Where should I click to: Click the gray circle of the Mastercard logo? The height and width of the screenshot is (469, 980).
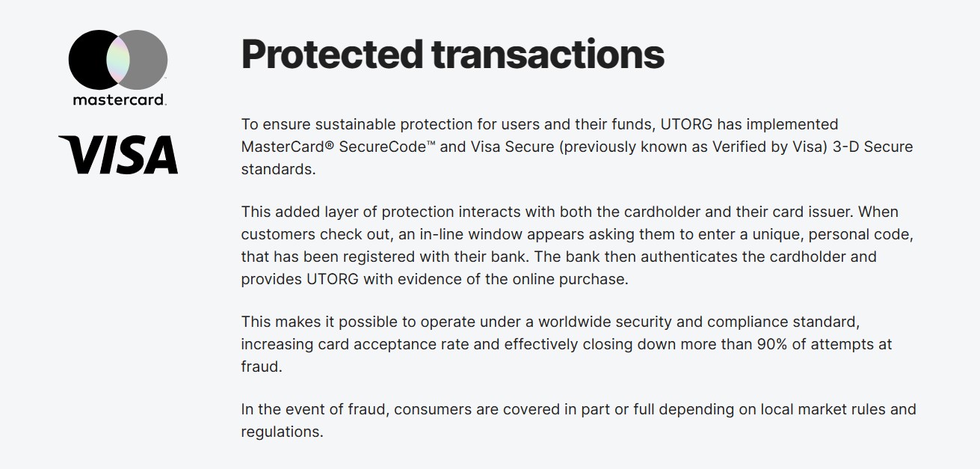pyautogui.click(x=149, y=60)
